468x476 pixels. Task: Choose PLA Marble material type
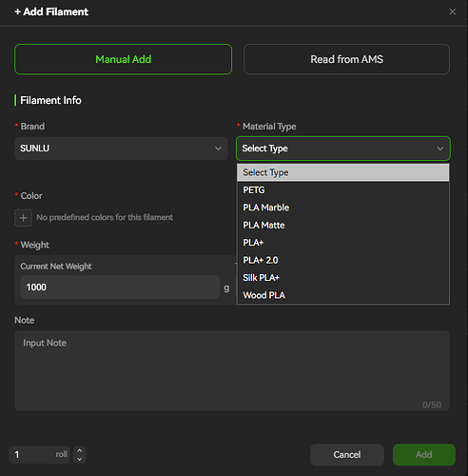click(343, 208)
